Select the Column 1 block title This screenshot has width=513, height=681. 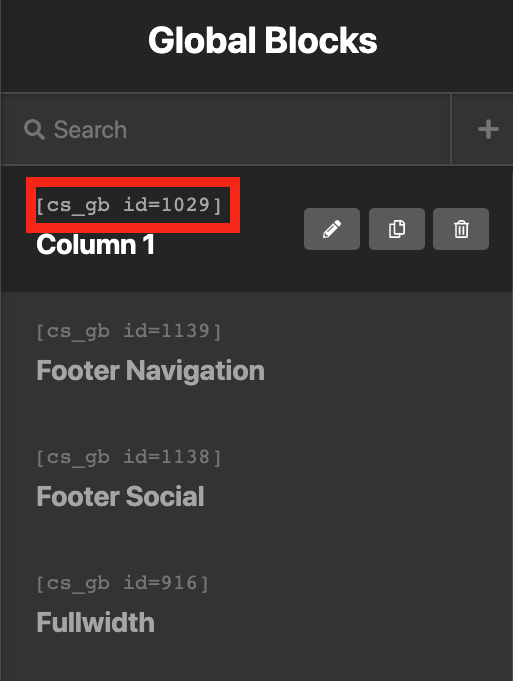(96, 245)
